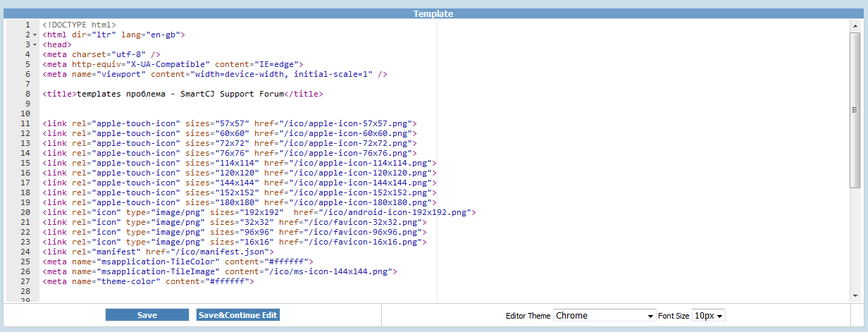868x332 pixels.
Task: Click the manifest.json link line
Action: coord(158,252)
